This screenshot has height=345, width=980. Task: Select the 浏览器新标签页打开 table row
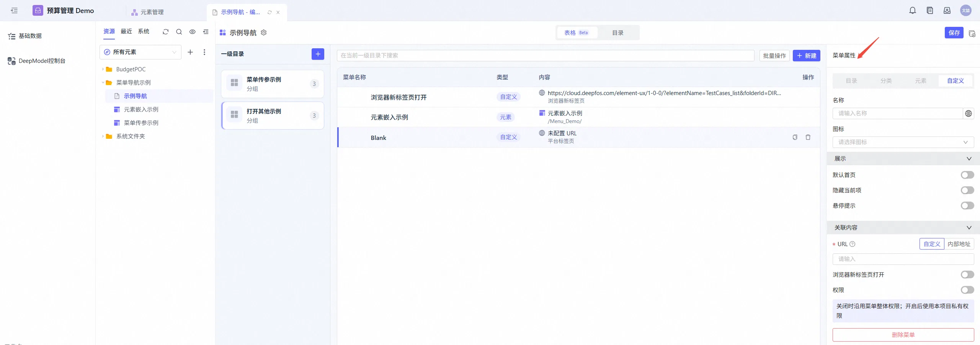click(x=578, y=97)
